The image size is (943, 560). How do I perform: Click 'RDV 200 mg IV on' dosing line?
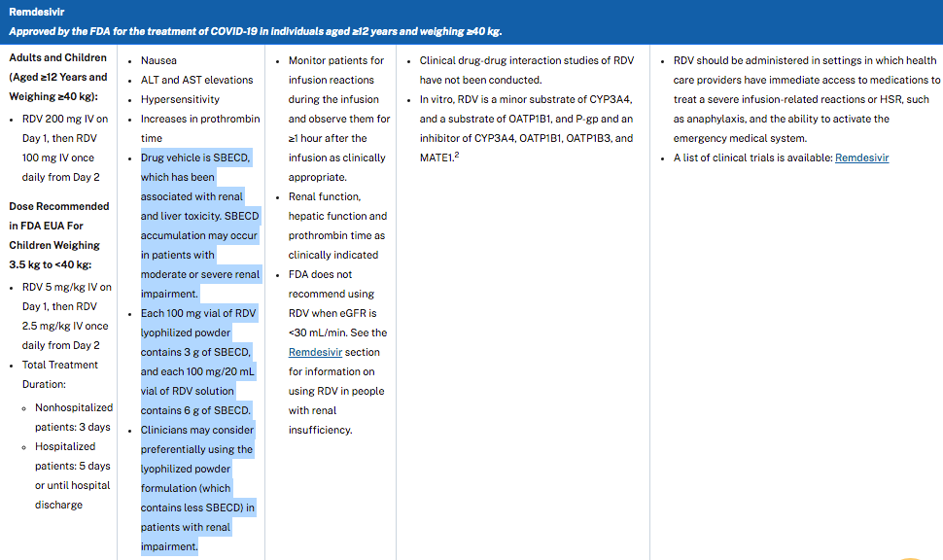click(x=65, y=119)
